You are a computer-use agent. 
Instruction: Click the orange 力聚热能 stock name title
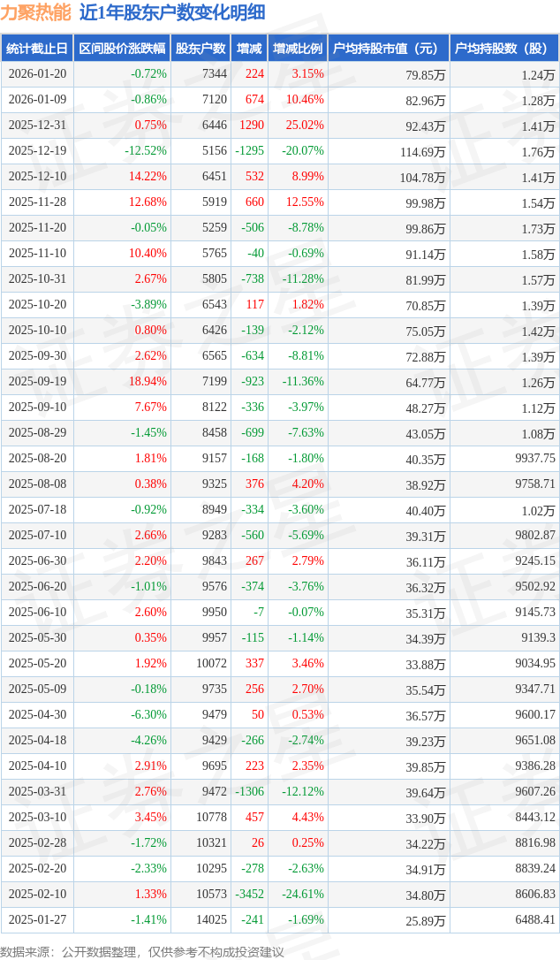[x=36, y=12]
